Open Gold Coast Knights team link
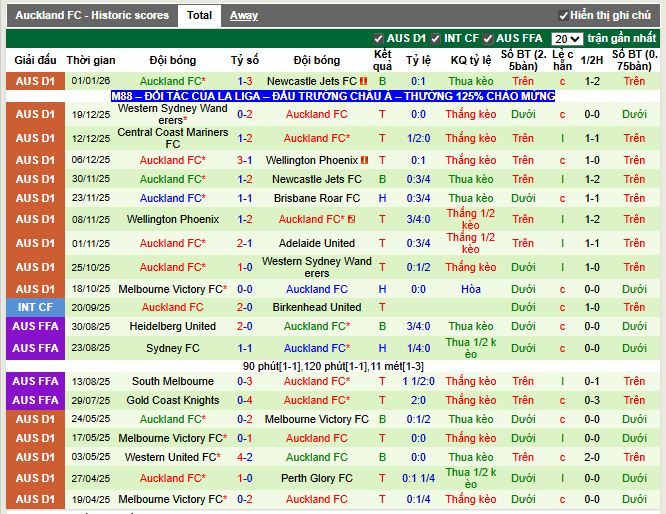The image size is (666, 514). (172, 400)
